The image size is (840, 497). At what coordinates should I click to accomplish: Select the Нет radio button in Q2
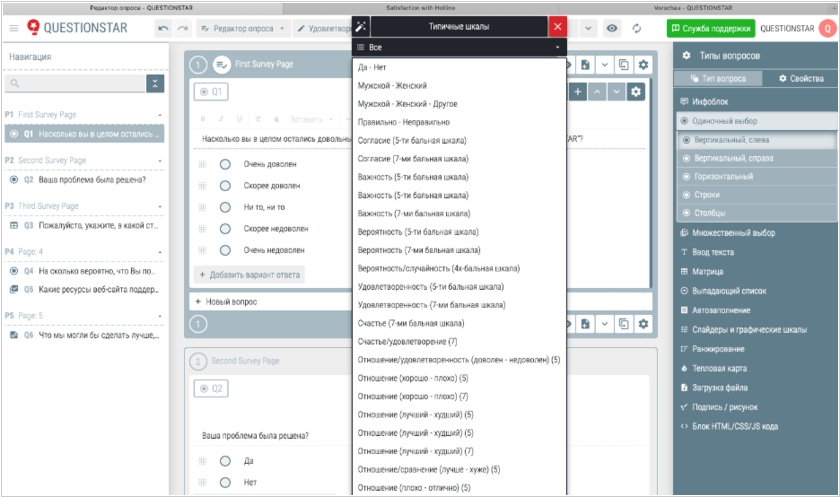225,482
